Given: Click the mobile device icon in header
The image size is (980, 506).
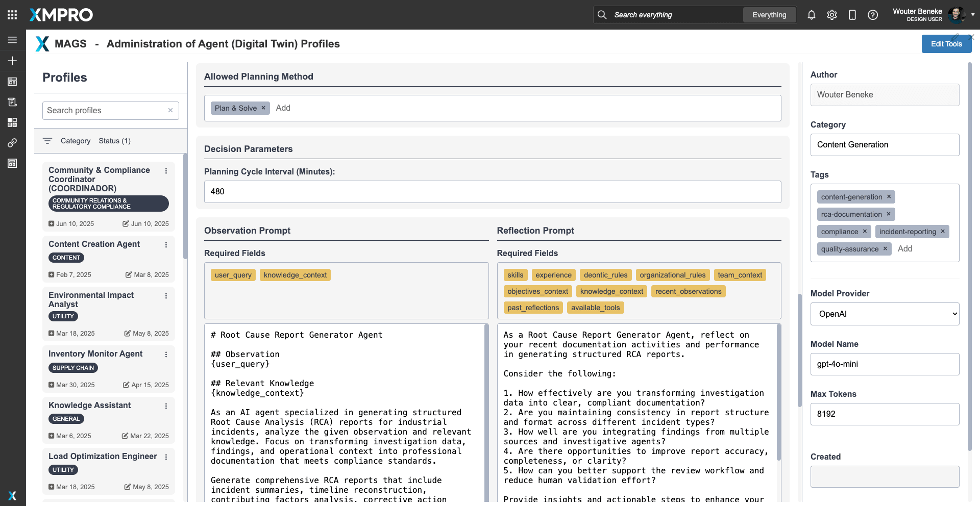Looking at the screenshot, I should [x=852, y=15].
